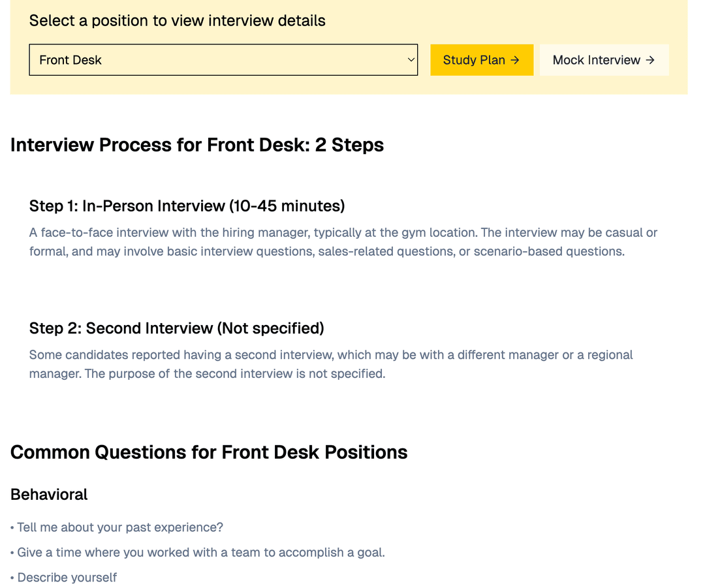Open the Mock Interview button
The width and height of the screenshot is (705, 588).
tap(604, 60)
